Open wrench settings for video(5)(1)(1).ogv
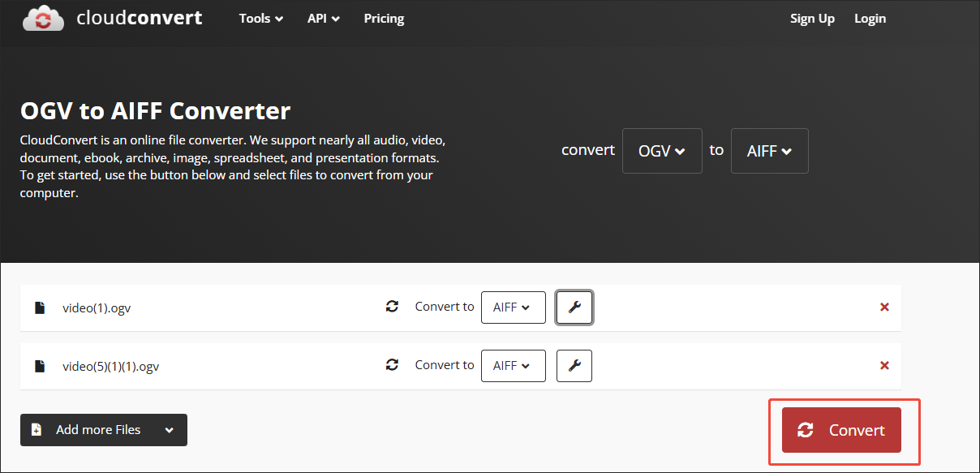980x473 pixels. click(x=574, y=366)
